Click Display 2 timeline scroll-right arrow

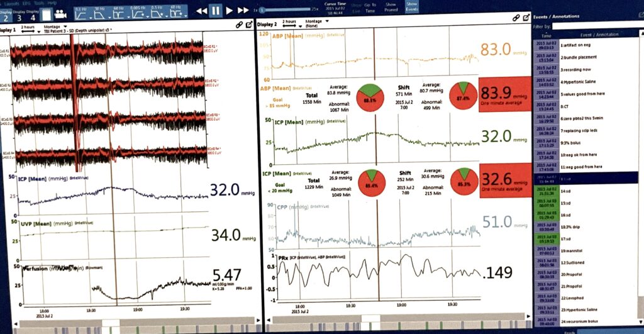coord(528,316)
